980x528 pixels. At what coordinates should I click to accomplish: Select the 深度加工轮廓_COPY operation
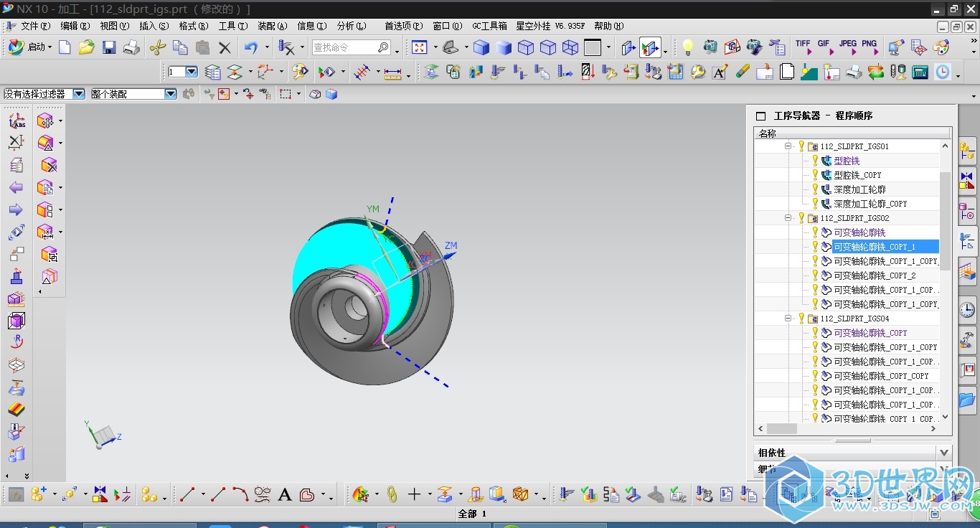coord(870,204)
